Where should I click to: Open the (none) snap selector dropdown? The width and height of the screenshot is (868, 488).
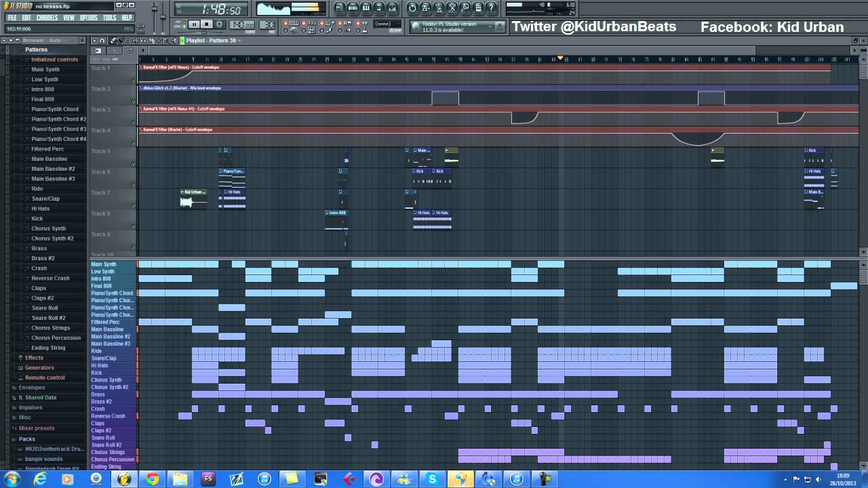[387, 24]
